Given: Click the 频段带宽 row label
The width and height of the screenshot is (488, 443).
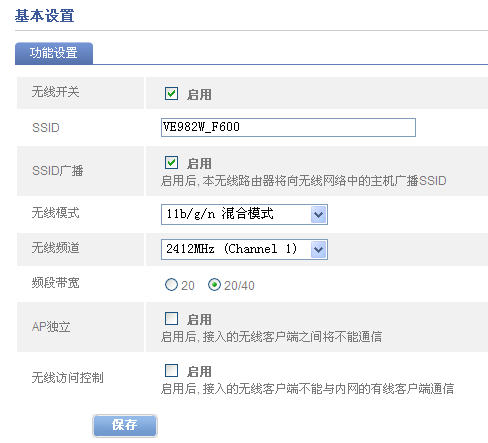Looking at the screenshot, I should coord(55,283).
